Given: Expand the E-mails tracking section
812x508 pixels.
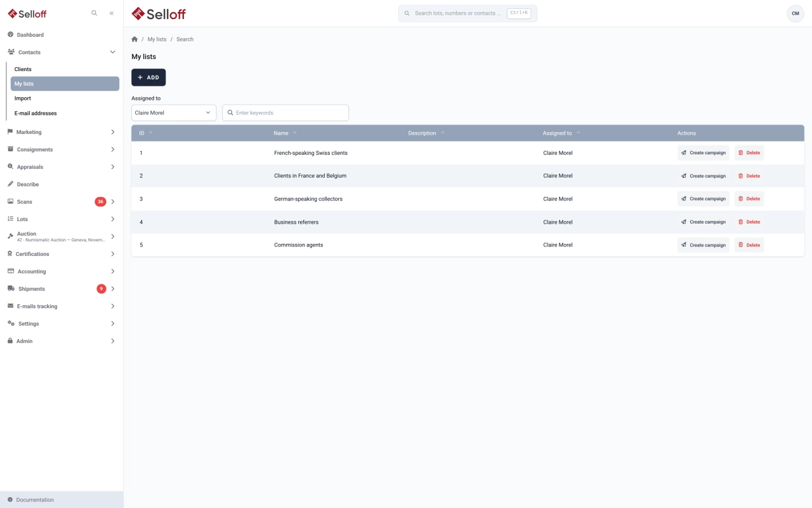Looking at the screenshot, I should (62, 306).
